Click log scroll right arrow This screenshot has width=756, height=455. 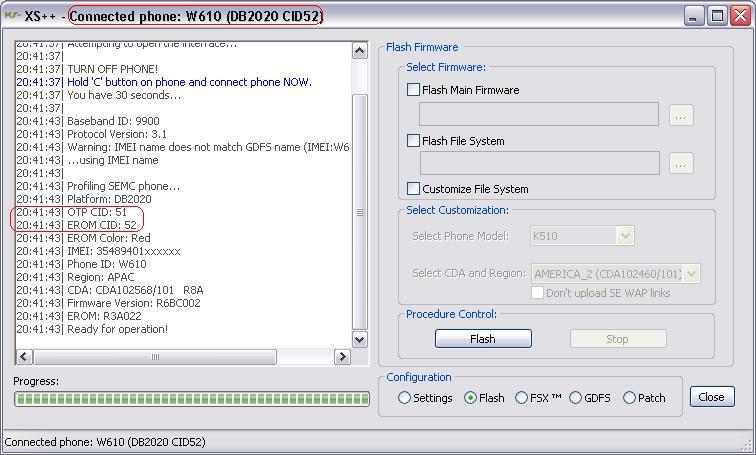tap(342, 357)
